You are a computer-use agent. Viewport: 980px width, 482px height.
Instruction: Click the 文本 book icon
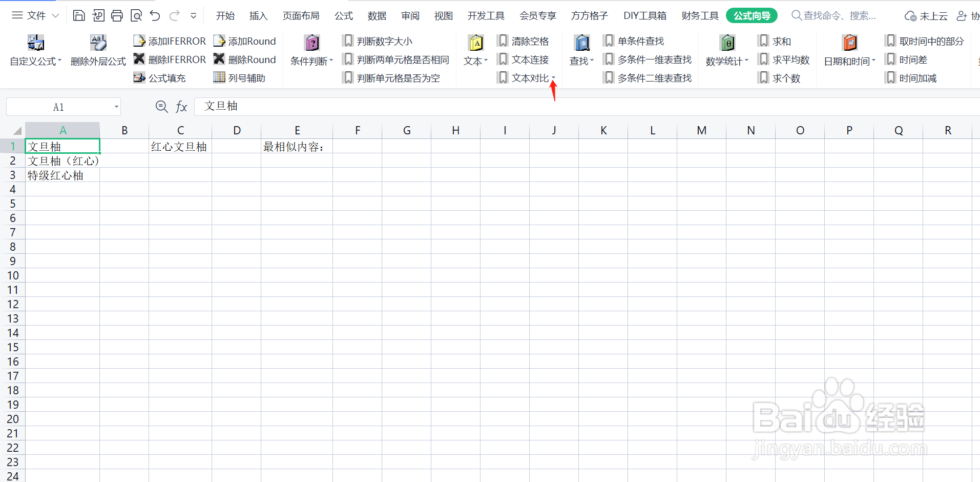coord(476,43)
